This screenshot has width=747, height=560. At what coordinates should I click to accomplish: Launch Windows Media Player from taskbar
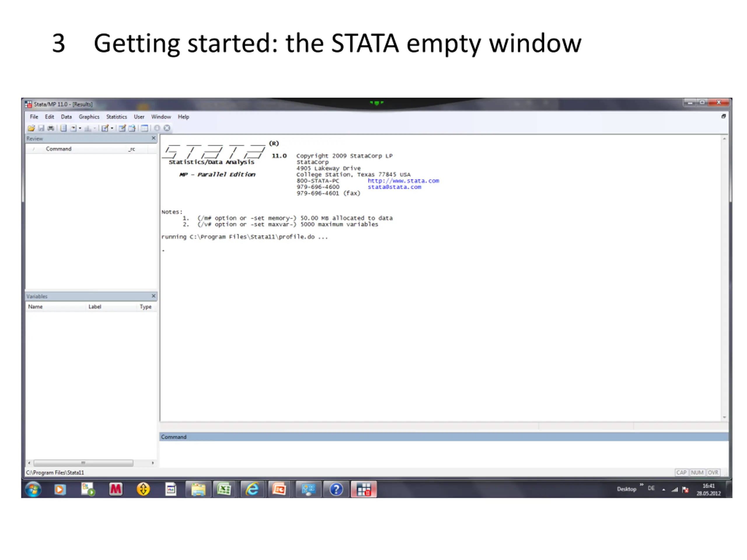pyautogui.click(x=60, y=489)
